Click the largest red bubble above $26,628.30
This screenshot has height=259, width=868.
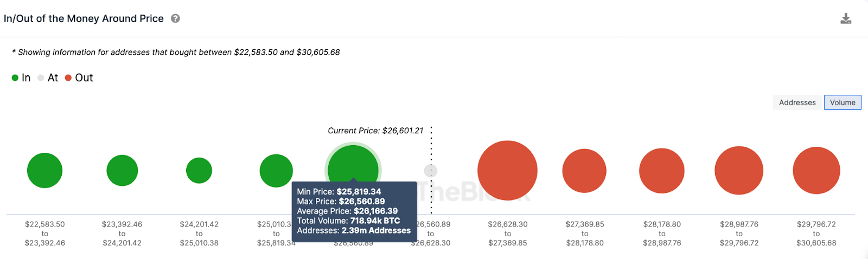click(507, 171)
